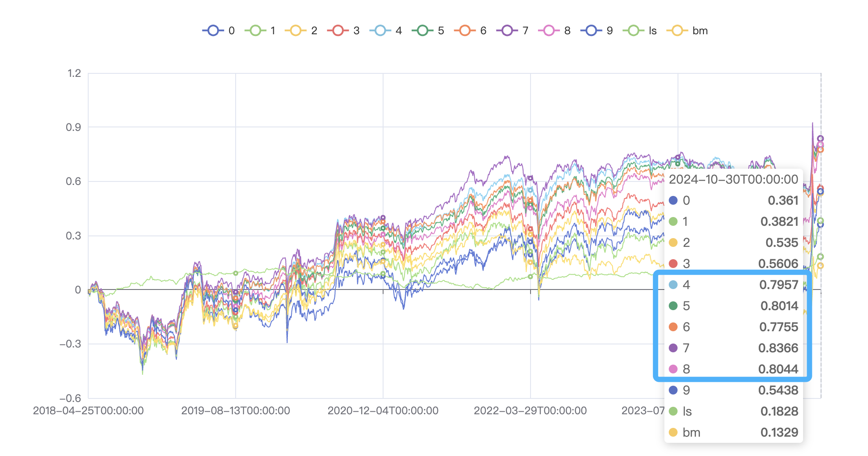This screenshot has height=456, width=868.
Task: Click the x-axis label 2022-03-29T00:00:00
Action: coord(530,411)
